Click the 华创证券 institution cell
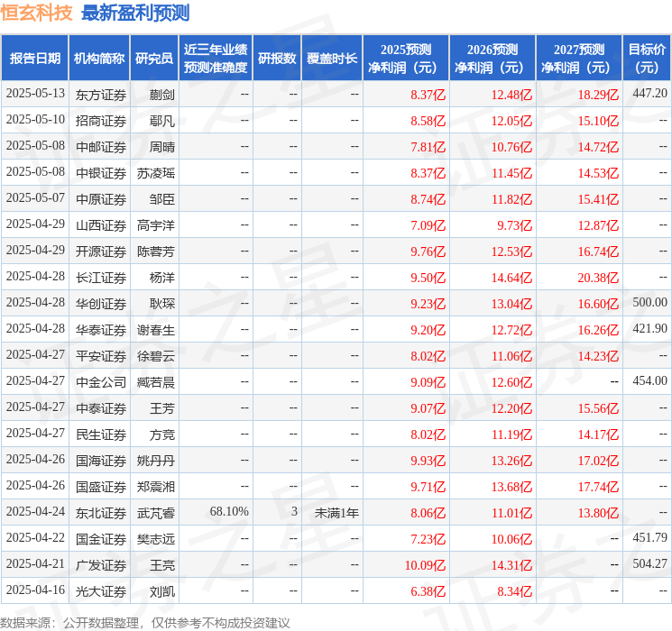The image size is (672, 631). (x=101, y=304)
